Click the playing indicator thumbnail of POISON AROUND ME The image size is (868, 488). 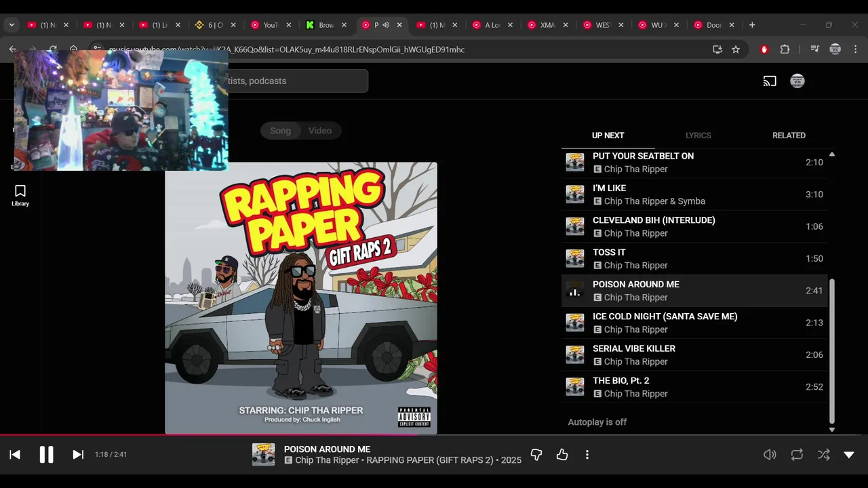click(x=575, y=291)
